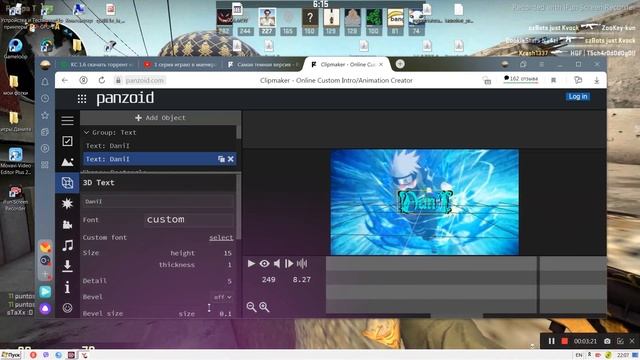Zoom out the timeline
Viewport: 640px width, 360px height.
tap(251, 307)
